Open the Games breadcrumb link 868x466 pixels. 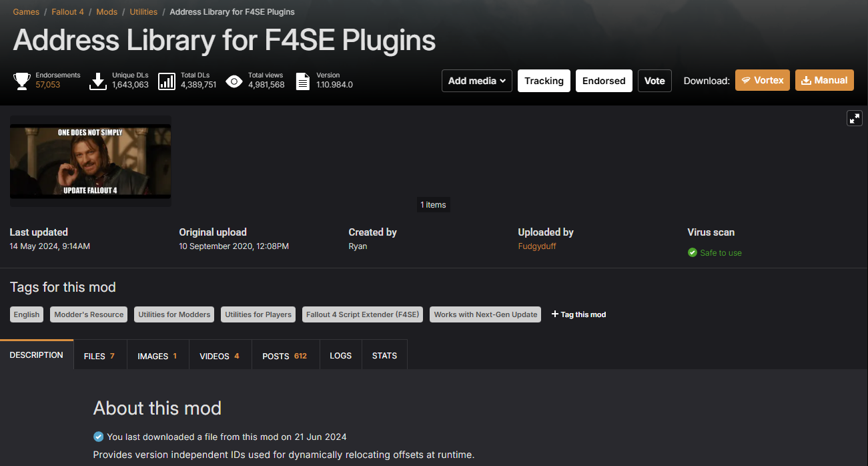[x=26, y=12]
